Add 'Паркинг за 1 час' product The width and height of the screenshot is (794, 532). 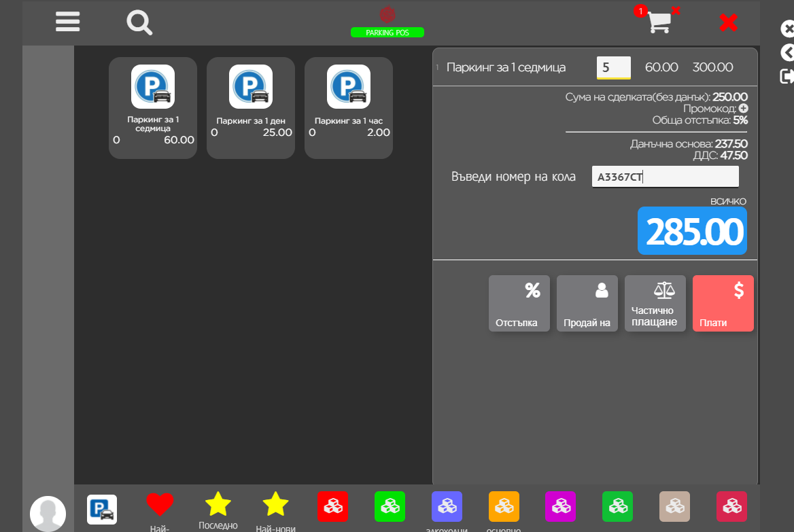pyautogui.click(x=349, y=108)
